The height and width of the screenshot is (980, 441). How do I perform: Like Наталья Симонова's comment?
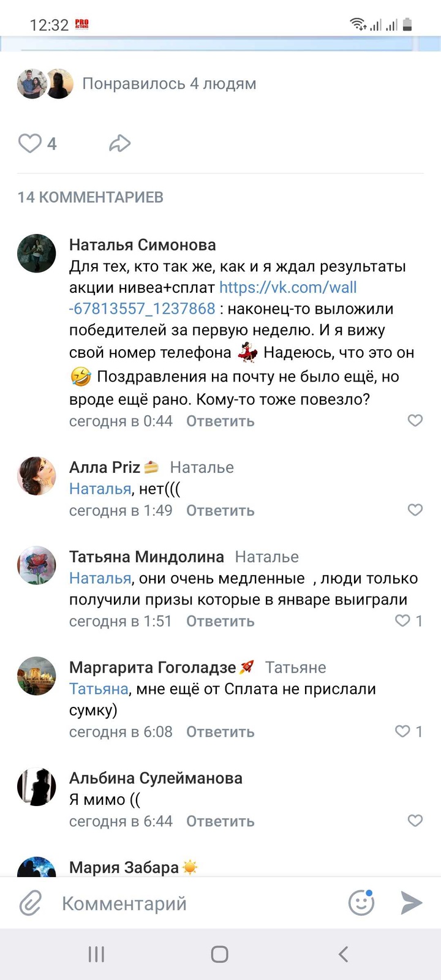(415, 420)
